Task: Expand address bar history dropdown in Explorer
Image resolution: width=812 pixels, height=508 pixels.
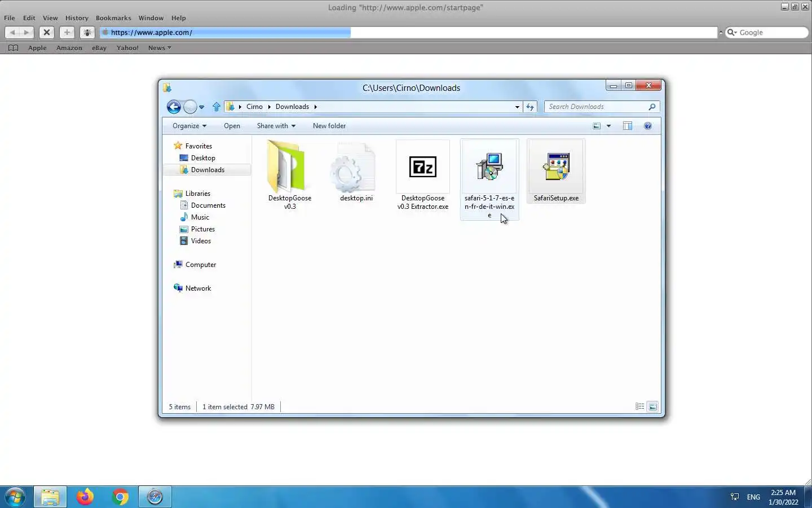Action: tap(517, 107)
